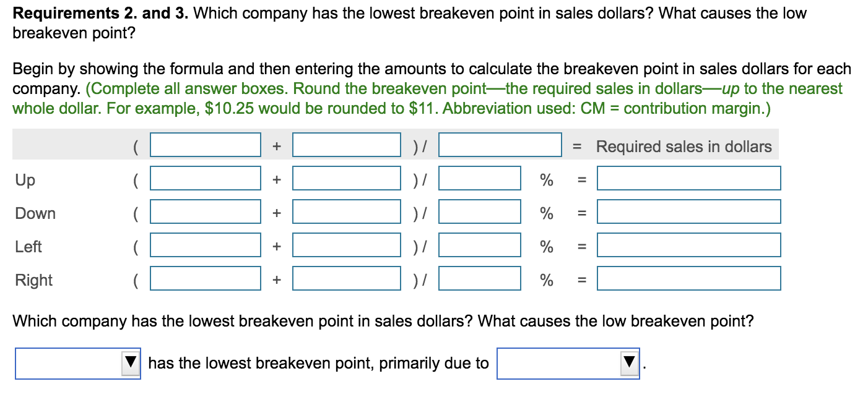Screen dimensions: 868x397
Task: Select the CM percentage box for Up
Action: coord(480,178)
